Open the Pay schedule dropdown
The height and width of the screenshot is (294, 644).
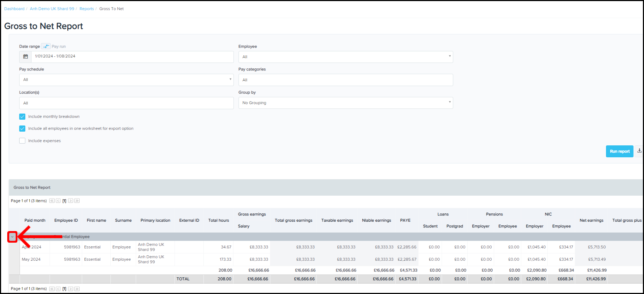(x=126, y=80)
